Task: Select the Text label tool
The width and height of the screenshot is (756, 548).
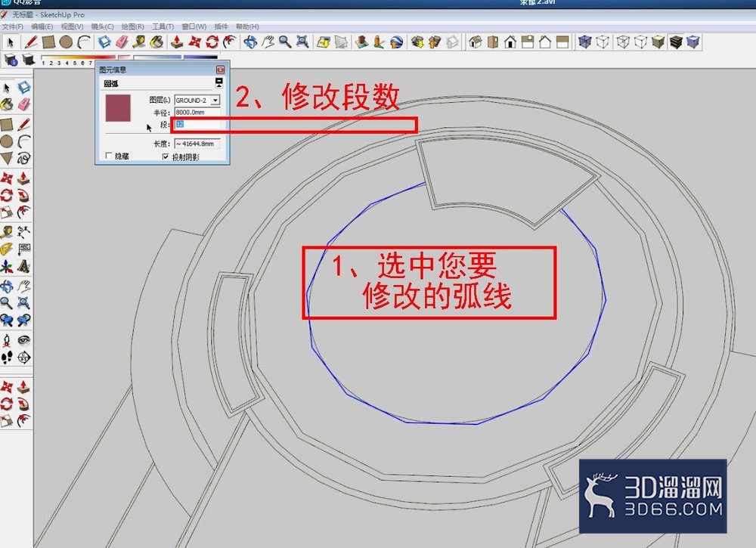Action: point(23,249)
